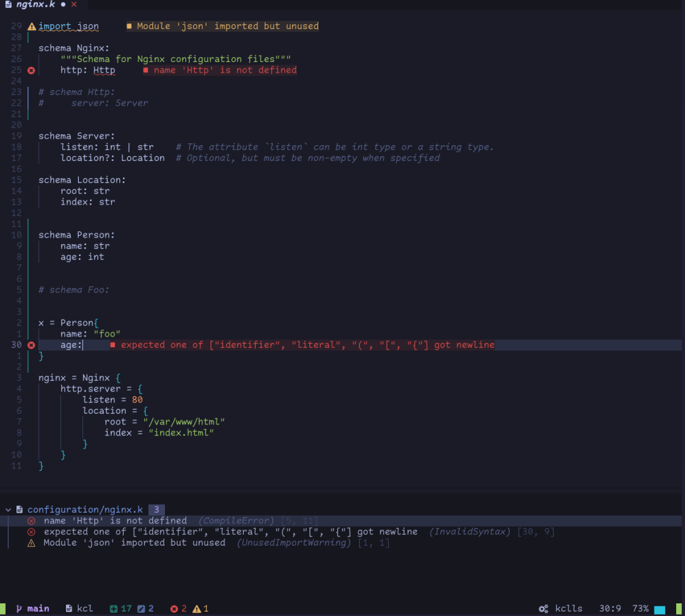Click the kcl filetype label in status line

tap(85, 608)
